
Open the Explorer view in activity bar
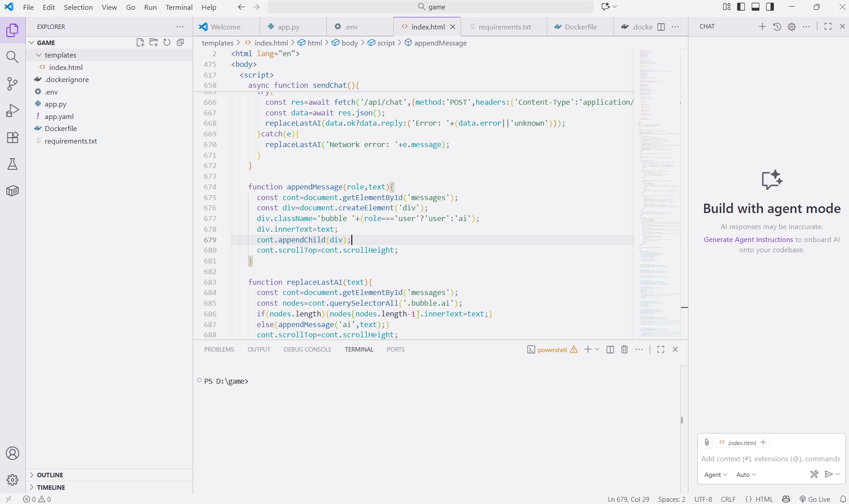click(x=12, y=30)
